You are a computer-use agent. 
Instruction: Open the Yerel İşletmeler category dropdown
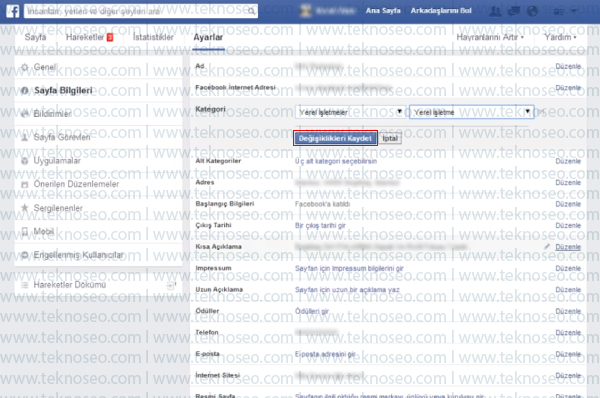pyautogui.click(x=350, y=112)
